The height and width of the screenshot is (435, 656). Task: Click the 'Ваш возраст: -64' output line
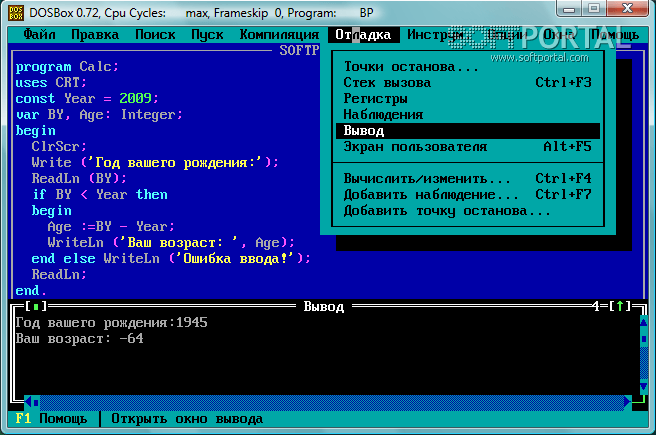[x=79, y=338]
